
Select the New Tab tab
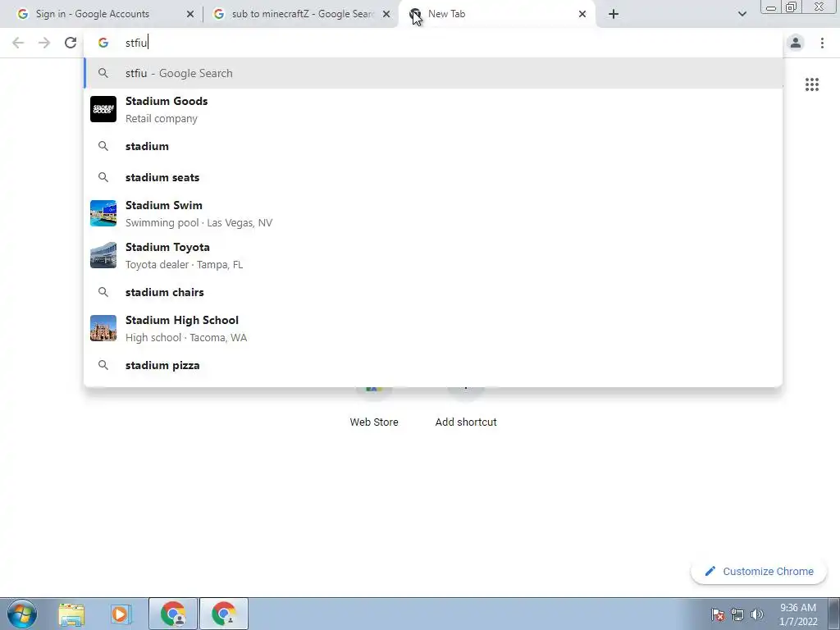[497, 14]
